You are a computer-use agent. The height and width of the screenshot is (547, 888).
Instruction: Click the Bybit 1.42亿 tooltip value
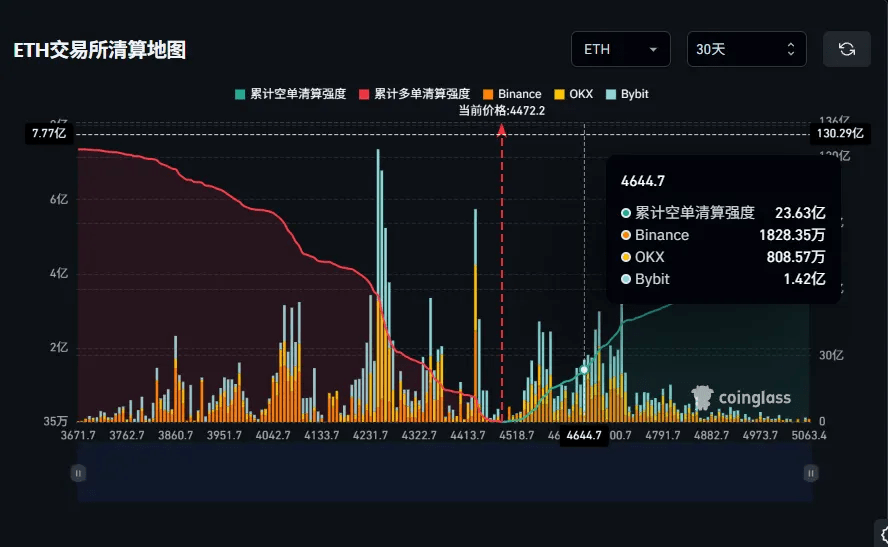click(x=804, y=279)
